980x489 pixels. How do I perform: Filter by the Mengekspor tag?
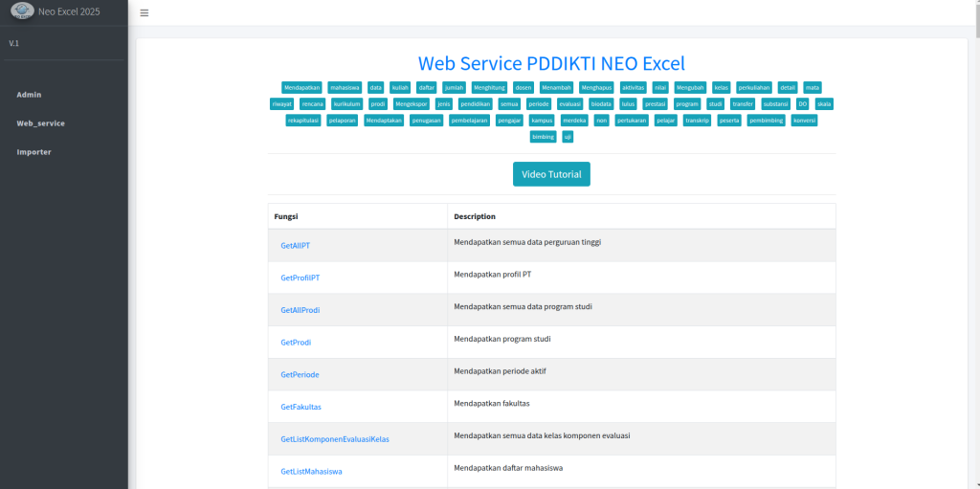tap(412, 103)
